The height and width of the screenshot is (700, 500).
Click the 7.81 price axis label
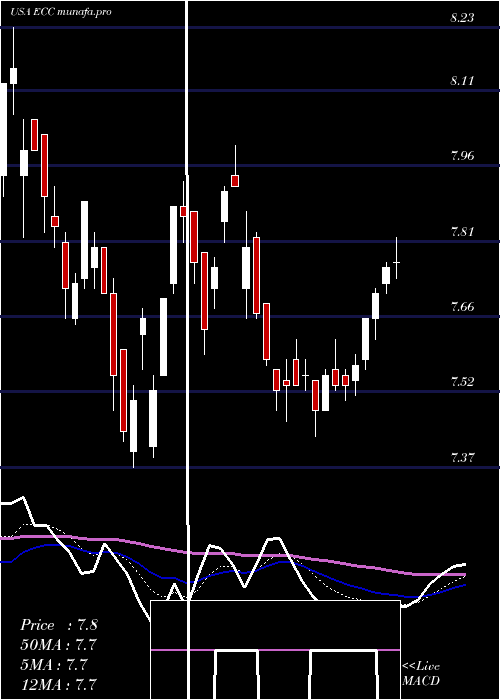(x=461, y=232)
